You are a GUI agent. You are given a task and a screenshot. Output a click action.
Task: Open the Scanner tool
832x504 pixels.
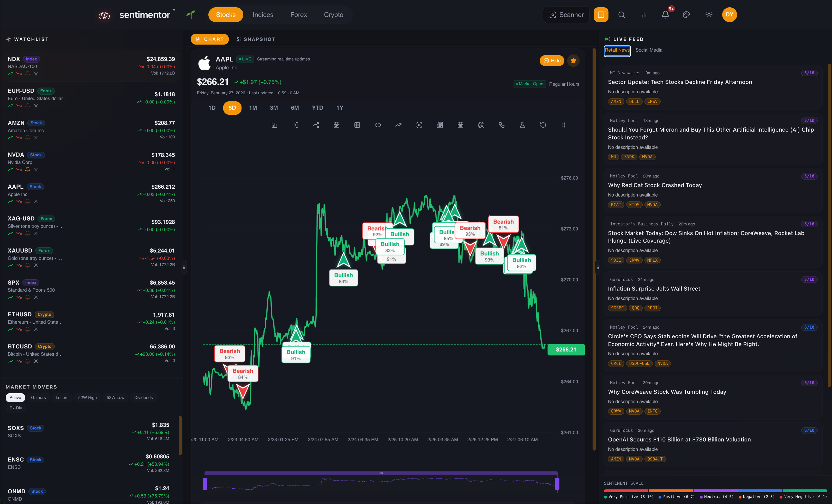(x=566, y=15)
